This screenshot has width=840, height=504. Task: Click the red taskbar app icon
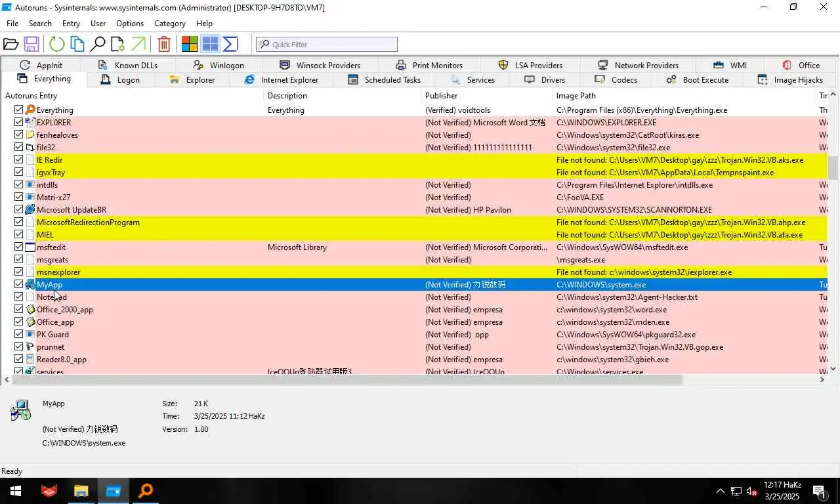49,491
